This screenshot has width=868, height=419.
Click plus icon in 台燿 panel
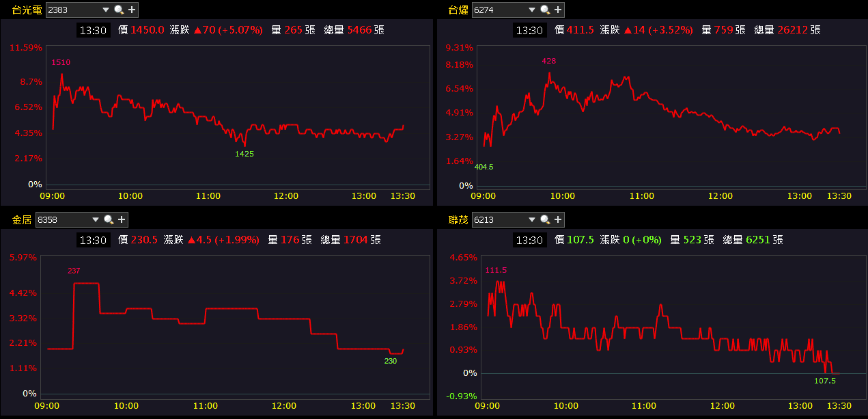coord(558,10)
